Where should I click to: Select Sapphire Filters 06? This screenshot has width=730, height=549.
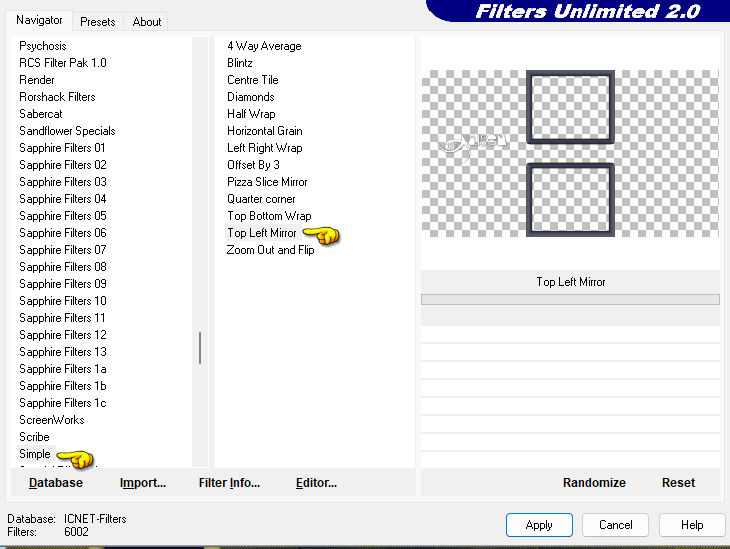pos(63,233)
